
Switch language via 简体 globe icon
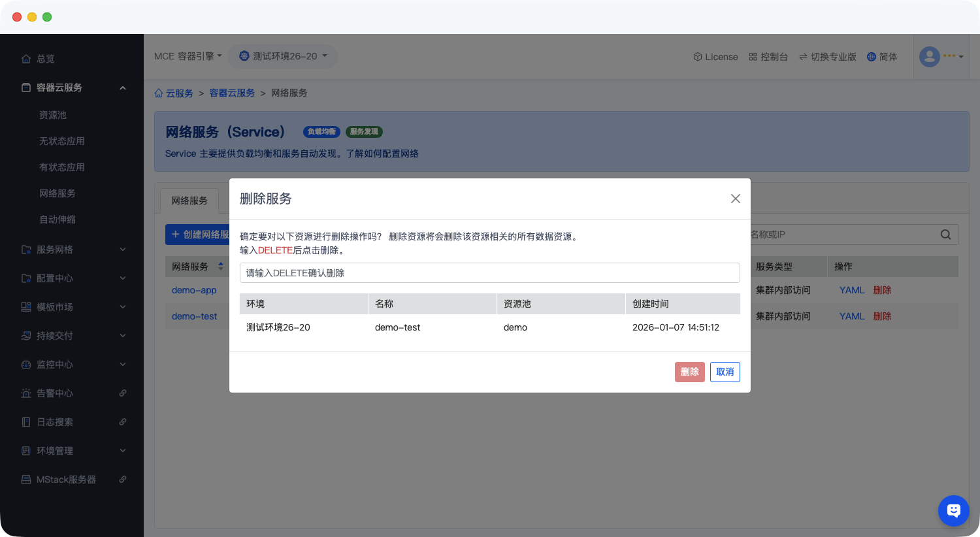pyautogui.click(x=871, y=57)
